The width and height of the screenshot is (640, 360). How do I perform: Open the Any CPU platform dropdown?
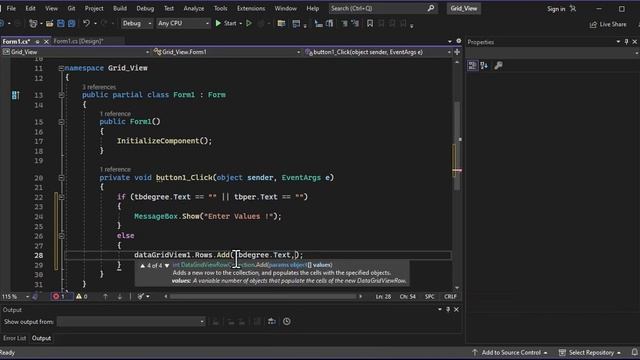183,24
